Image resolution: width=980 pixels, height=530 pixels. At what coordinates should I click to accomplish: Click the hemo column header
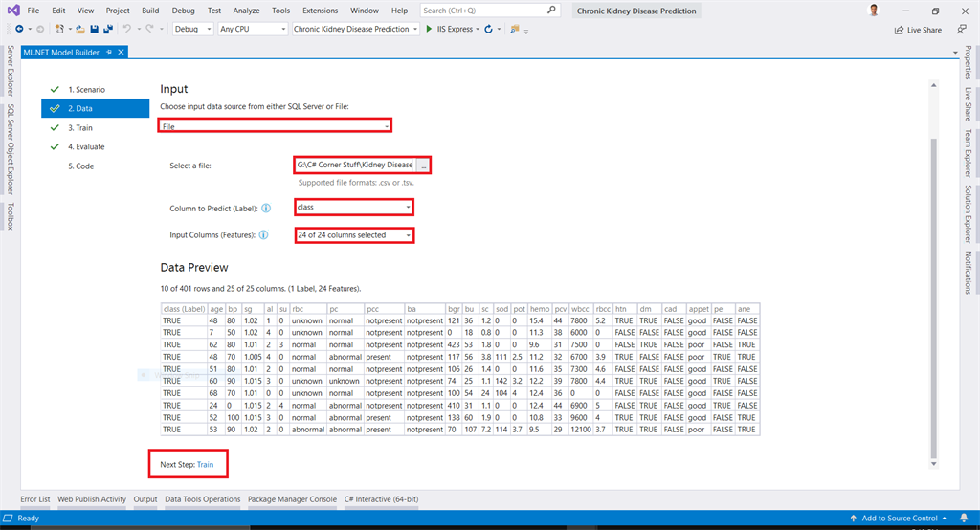[x=540, y=309]
